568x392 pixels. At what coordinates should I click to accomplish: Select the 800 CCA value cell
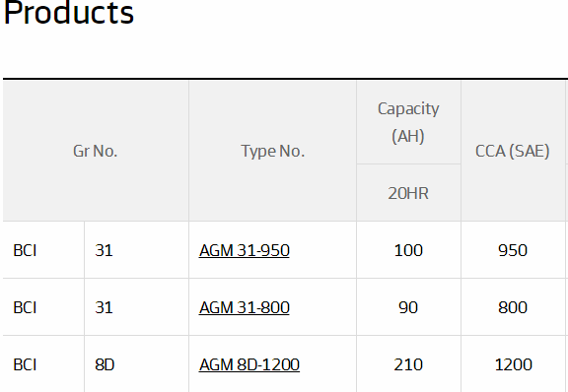coord(513,307)
